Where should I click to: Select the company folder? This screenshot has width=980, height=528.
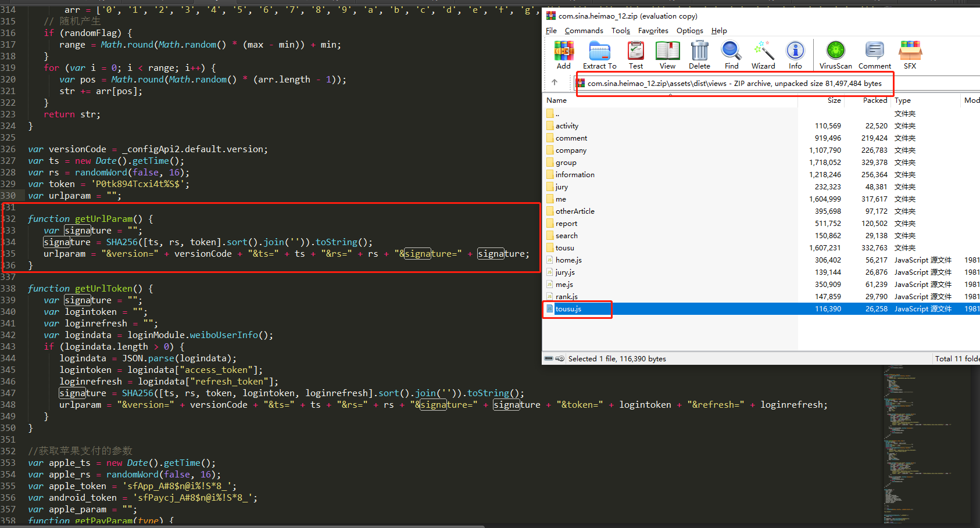[761, 150]
